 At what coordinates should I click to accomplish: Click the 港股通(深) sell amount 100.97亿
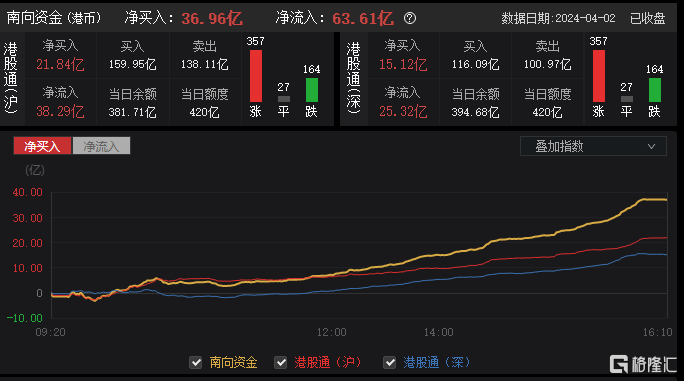(x=547, y=65)
